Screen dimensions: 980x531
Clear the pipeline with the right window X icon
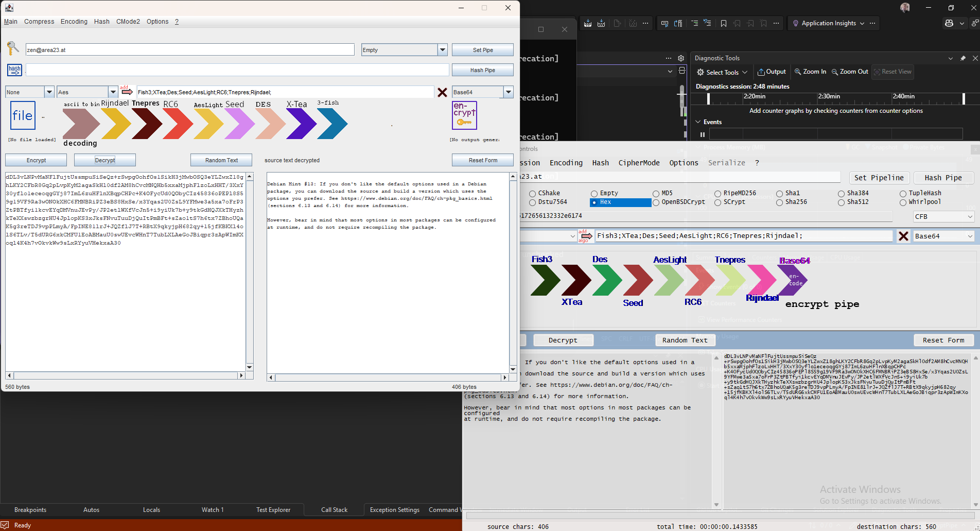click(903, 236)
